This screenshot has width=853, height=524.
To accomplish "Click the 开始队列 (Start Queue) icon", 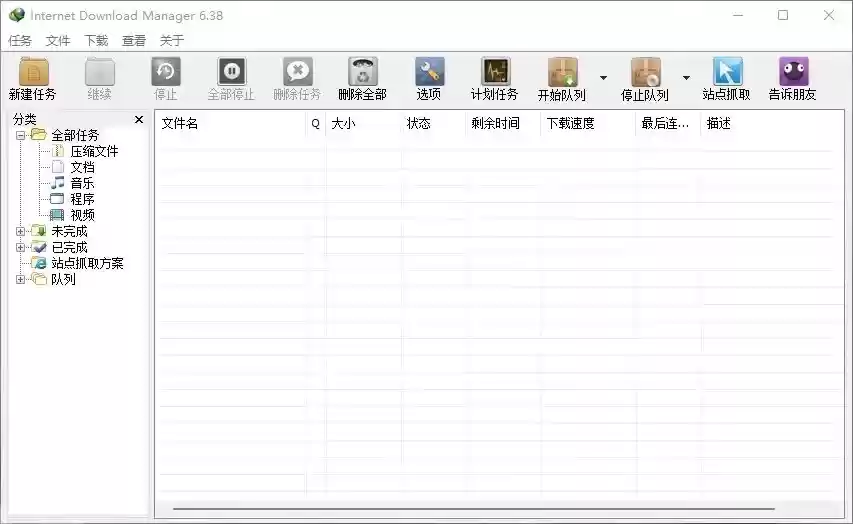I will click(x=562, y=73).
